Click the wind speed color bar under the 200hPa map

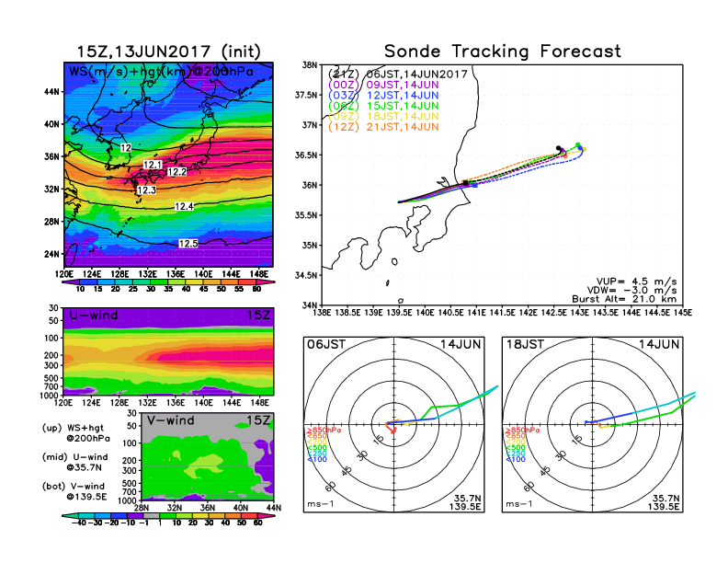(x=169, y=282)
